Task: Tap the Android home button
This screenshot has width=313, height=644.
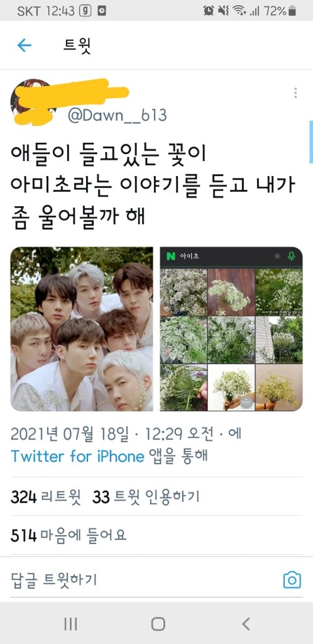Action: [x=158, y=624]
